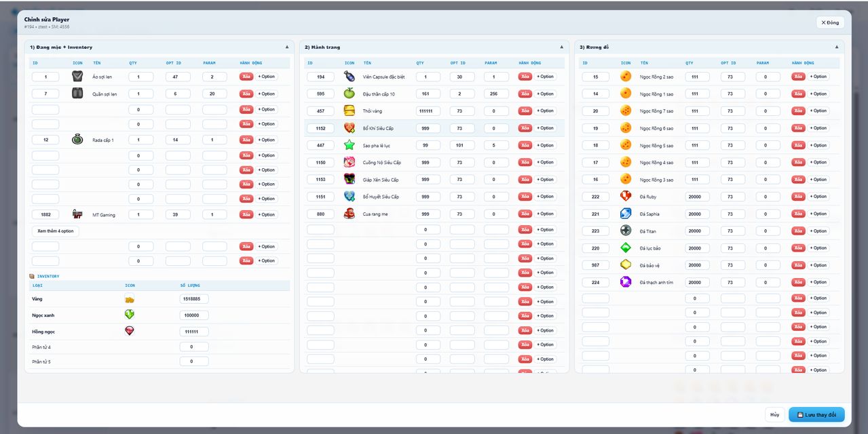This screenshot has width=868, height=434.
Task: Add option to Ngọc Rồng 1 sao row
Action: tap(818, 94)
